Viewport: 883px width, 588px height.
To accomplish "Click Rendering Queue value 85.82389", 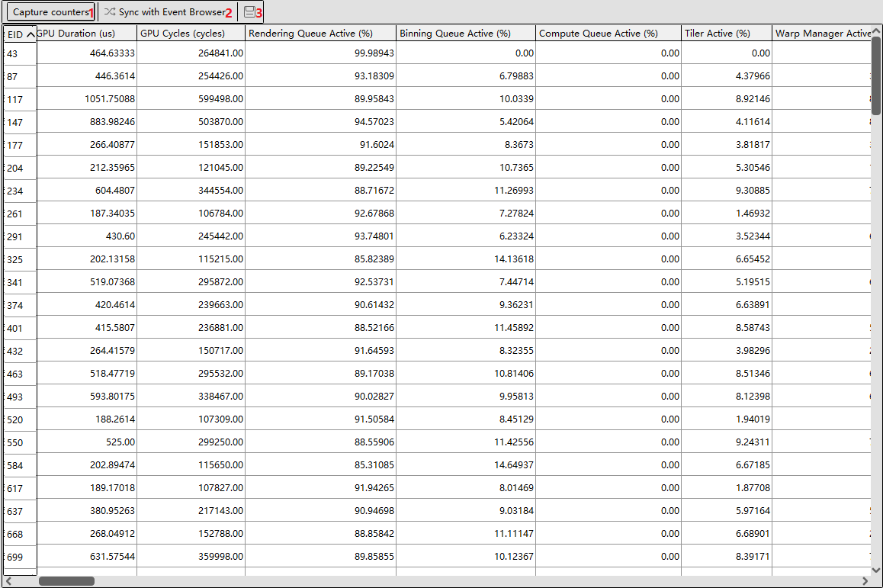I will click(x=374, y=259).
